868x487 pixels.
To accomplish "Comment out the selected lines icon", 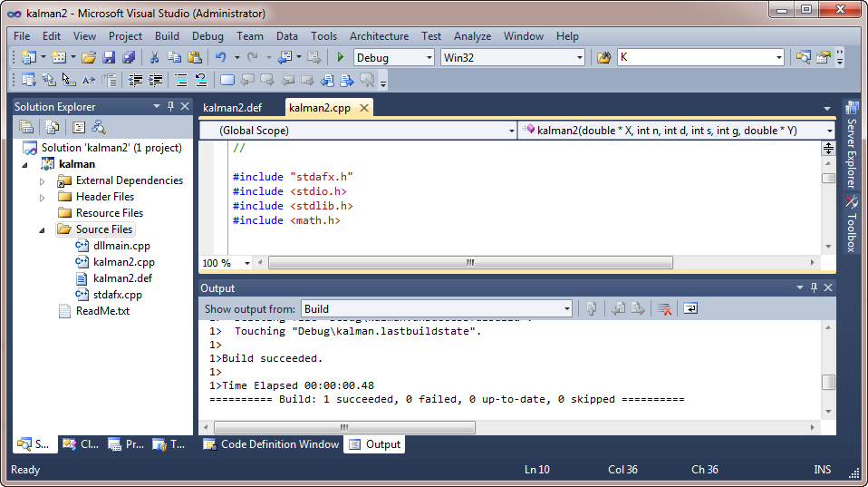I will coord(181,81).
